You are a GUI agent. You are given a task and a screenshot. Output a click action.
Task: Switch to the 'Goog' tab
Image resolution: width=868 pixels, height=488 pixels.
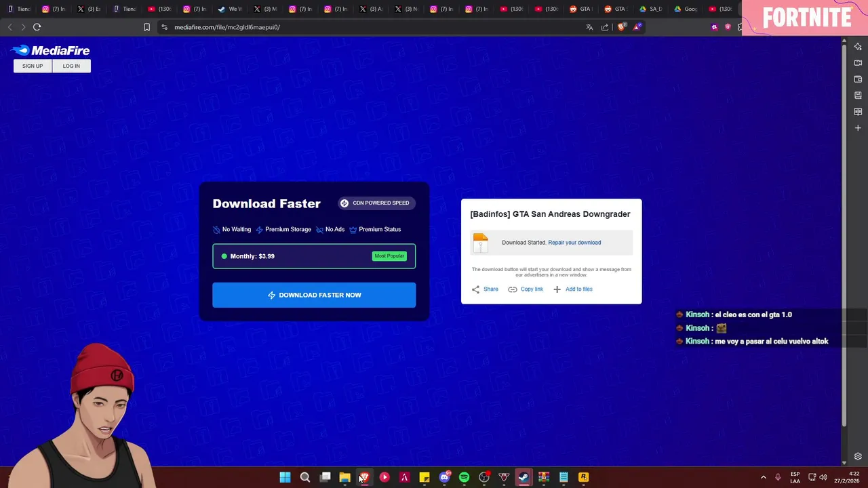686,9
